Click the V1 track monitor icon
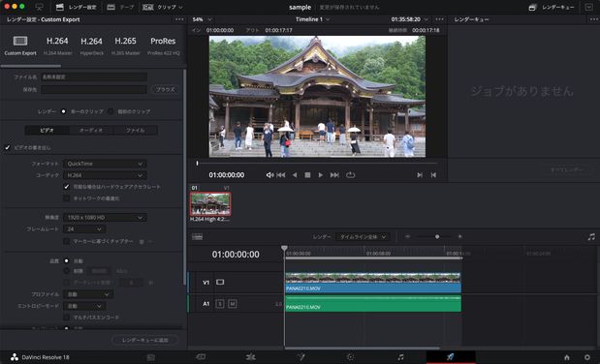Viewport: 600px width, 364px height. pyautogui.click(x=220, y=282)
